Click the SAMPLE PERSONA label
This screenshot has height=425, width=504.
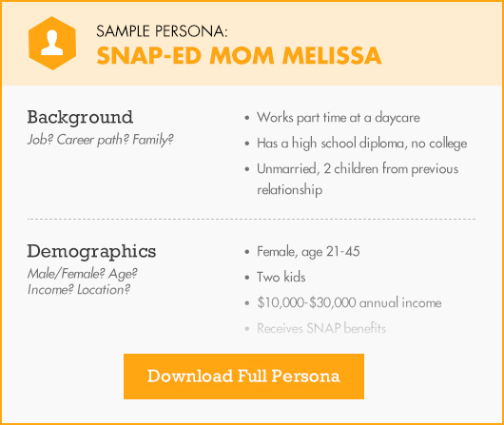[x=162, y=31]
